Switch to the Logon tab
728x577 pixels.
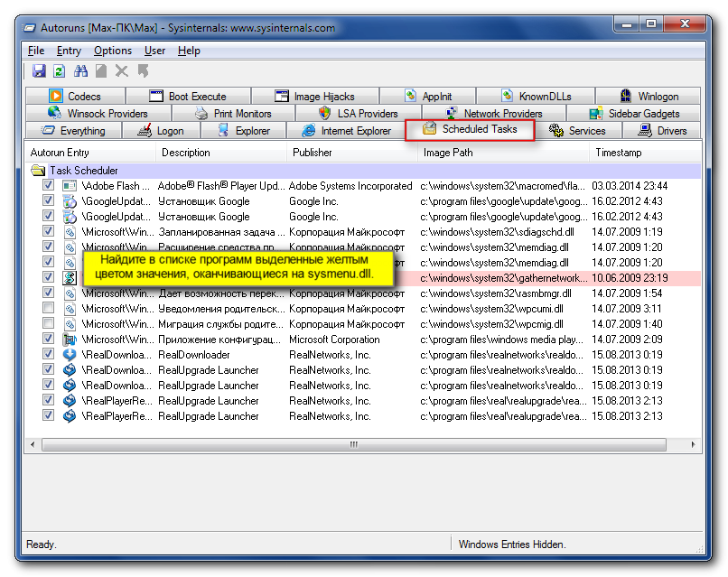[161, 131]
